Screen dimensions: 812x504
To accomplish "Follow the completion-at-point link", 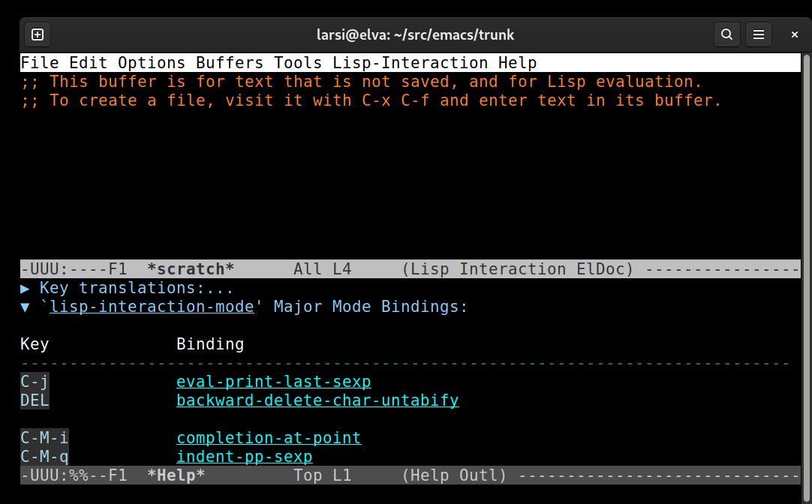I will 269,438.
